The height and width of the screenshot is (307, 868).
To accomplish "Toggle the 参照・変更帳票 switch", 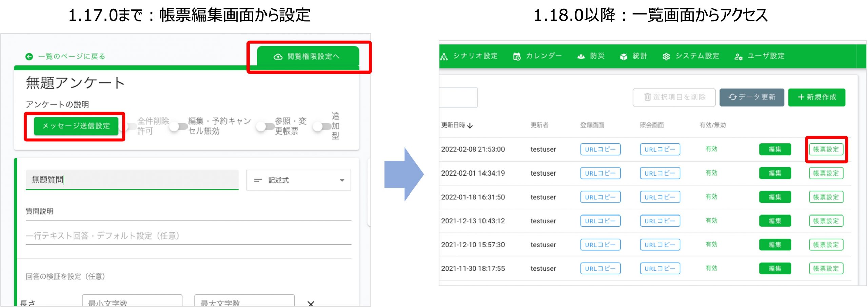I will (x=265, y=126).
